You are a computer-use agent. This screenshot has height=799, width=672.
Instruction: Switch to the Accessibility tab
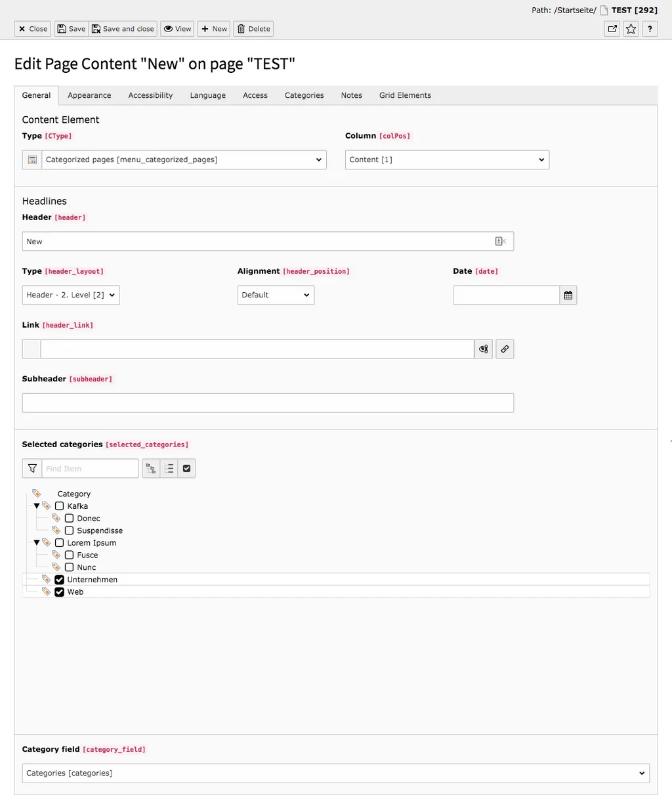[150, 95]
